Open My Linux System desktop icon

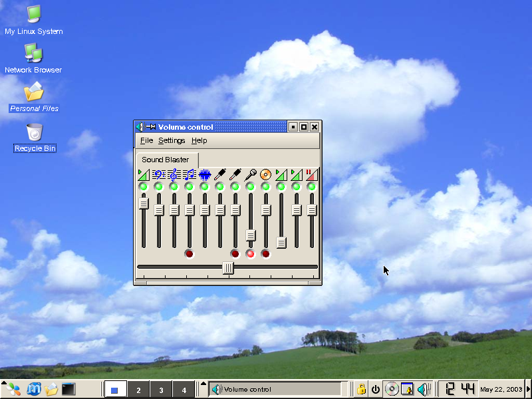click(34, 14)
